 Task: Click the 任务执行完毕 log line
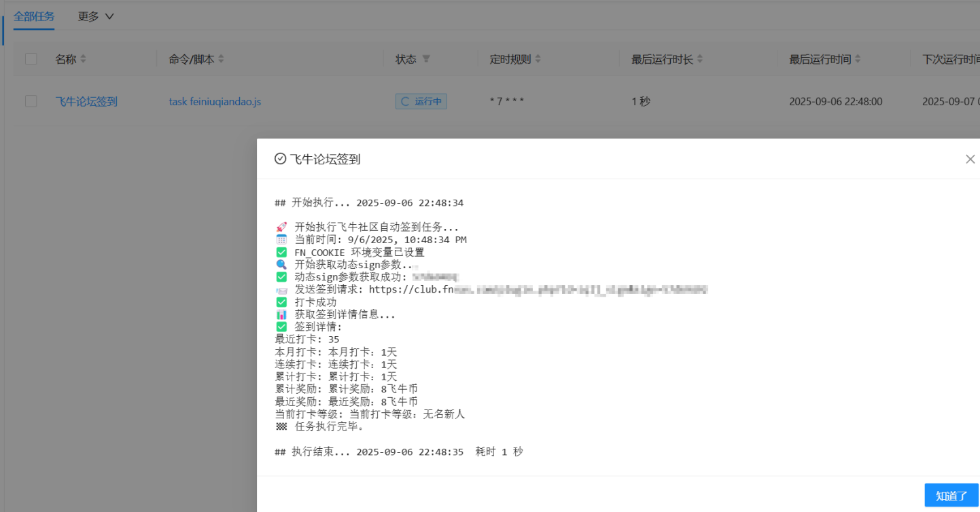pyautogui.click(x=320, y=427)
